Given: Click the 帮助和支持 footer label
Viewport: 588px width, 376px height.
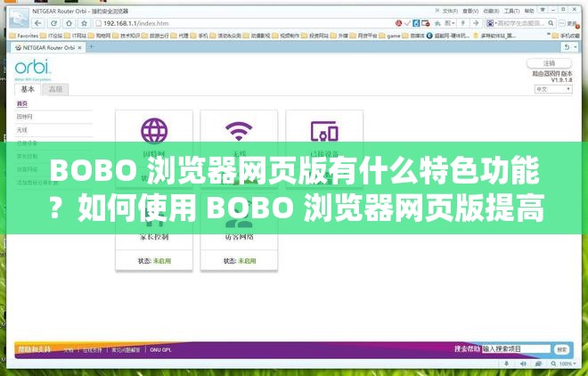Looking at the screenshot, I should [x=34, y=349].
